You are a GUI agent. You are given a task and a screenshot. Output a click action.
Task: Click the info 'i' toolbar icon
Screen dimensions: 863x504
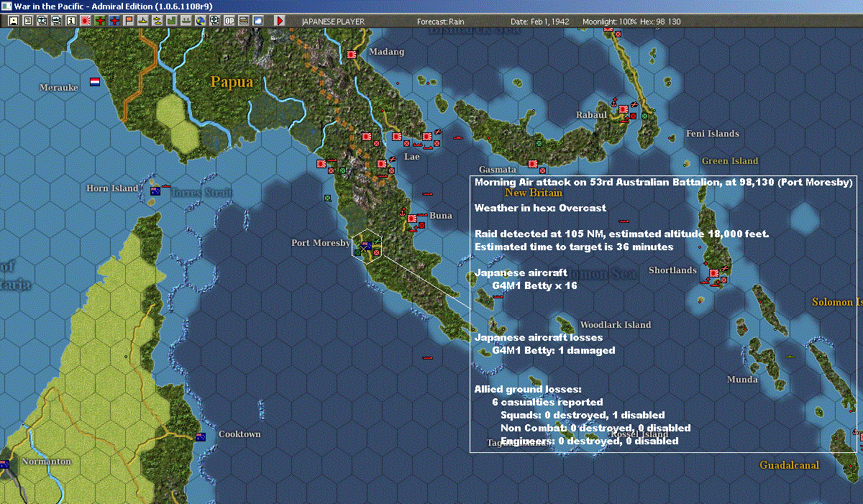(70, 21)
